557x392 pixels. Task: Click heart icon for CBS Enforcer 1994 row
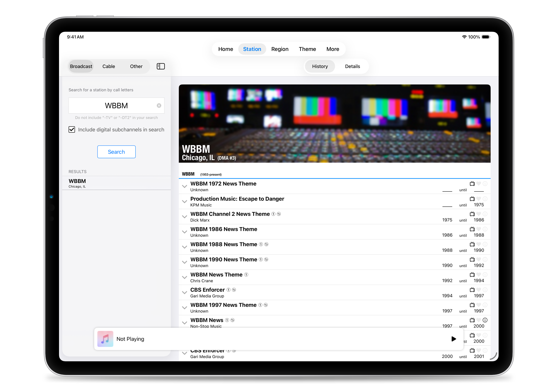pyautogui.click(x=478, y=290)
